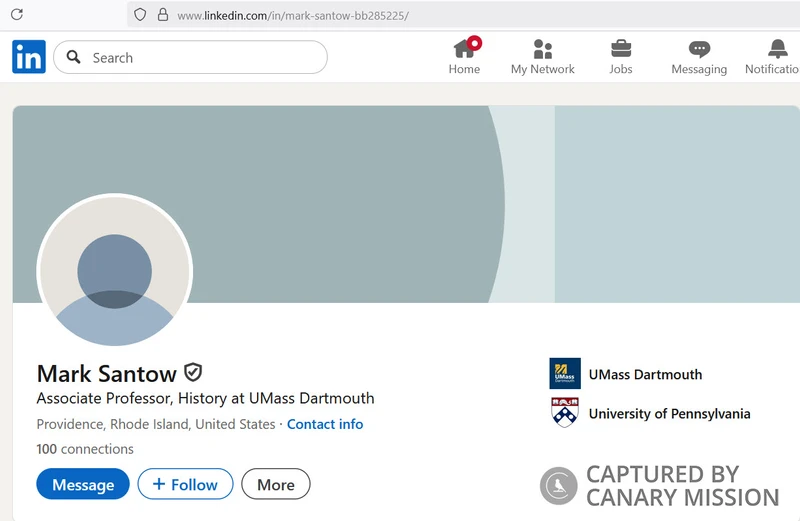Viewport: 800px width, 521px height.
Task: Open the shield tracking protection icon
Action: (140, 15)
